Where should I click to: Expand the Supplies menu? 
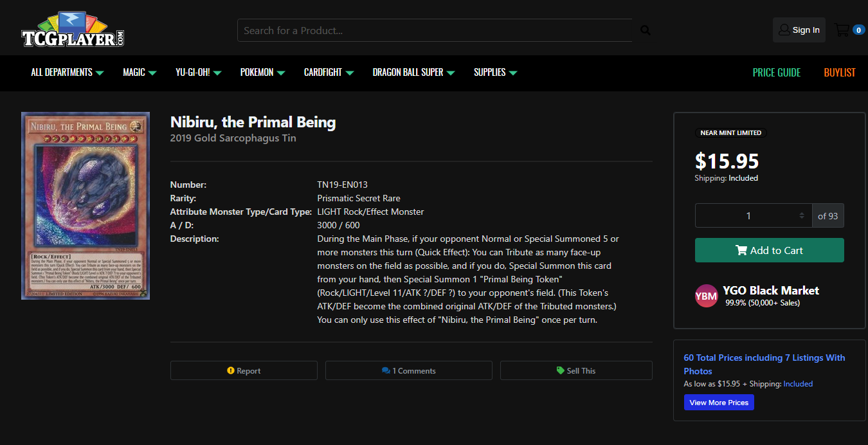[x=495, y=73]
